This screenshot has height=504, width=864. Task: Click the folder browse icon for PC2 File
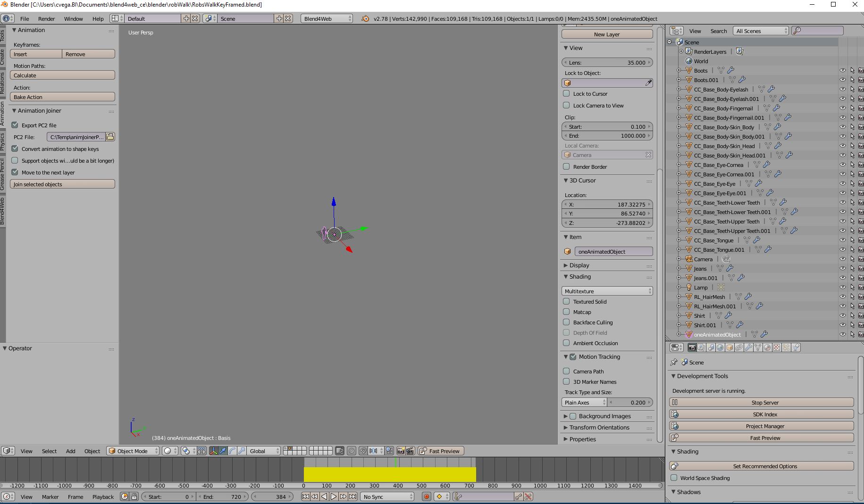click(x=110, y=137)
